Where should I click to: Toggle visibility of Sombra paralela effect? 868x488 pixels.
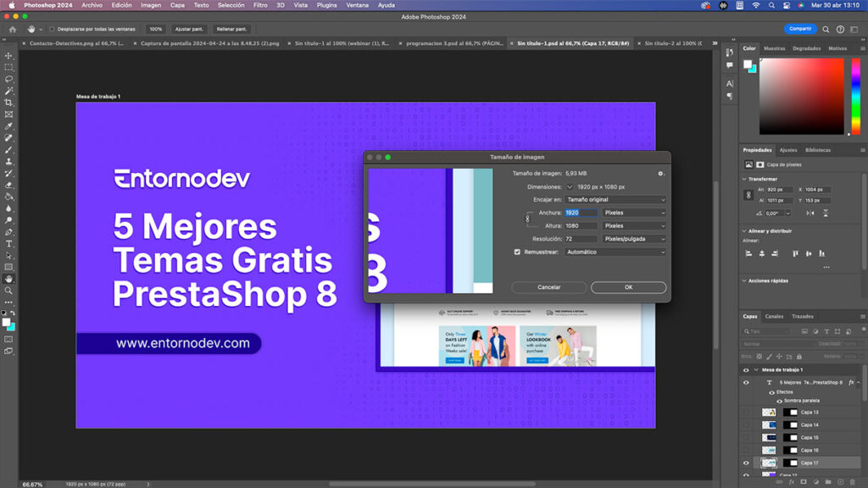(x=780, y=401)
